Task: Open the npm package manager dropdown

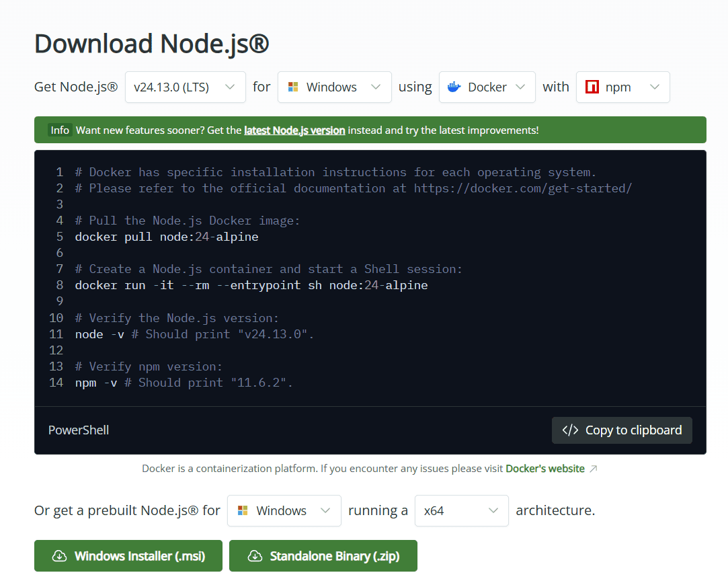Action: click(x=622, y=87)
